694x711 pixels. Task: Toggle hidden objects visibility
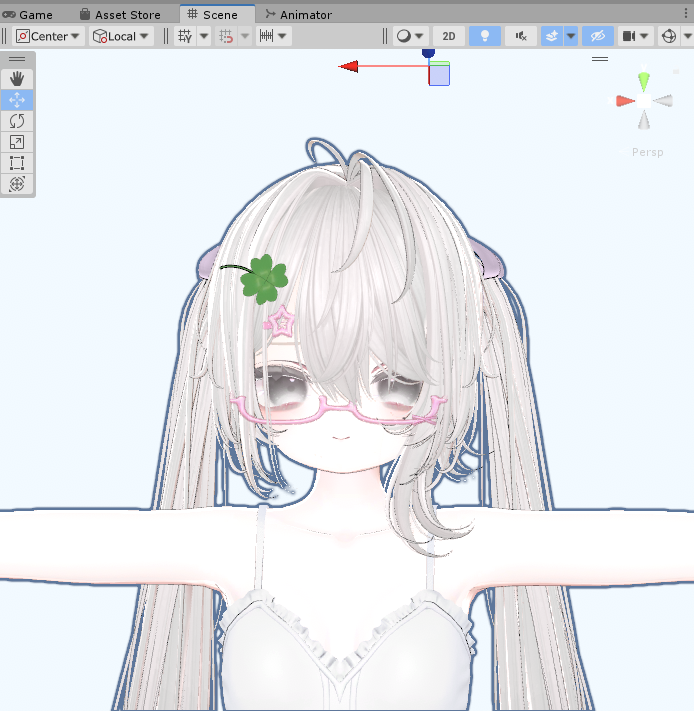click(598, 36)
